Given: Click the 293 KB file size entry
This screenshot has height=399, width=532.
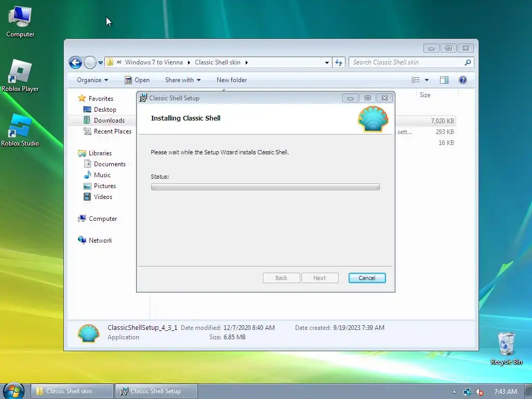Looking at the screenshot, I should (x=445, y=131).
